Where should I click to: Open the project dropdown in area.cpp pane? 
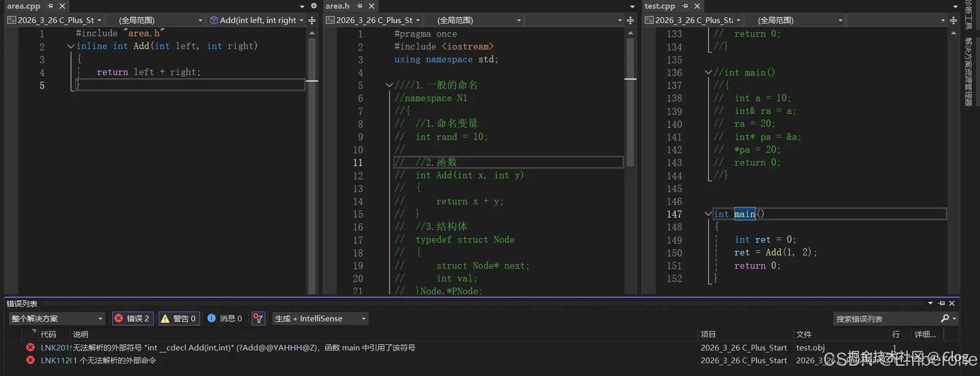(54, 20)
